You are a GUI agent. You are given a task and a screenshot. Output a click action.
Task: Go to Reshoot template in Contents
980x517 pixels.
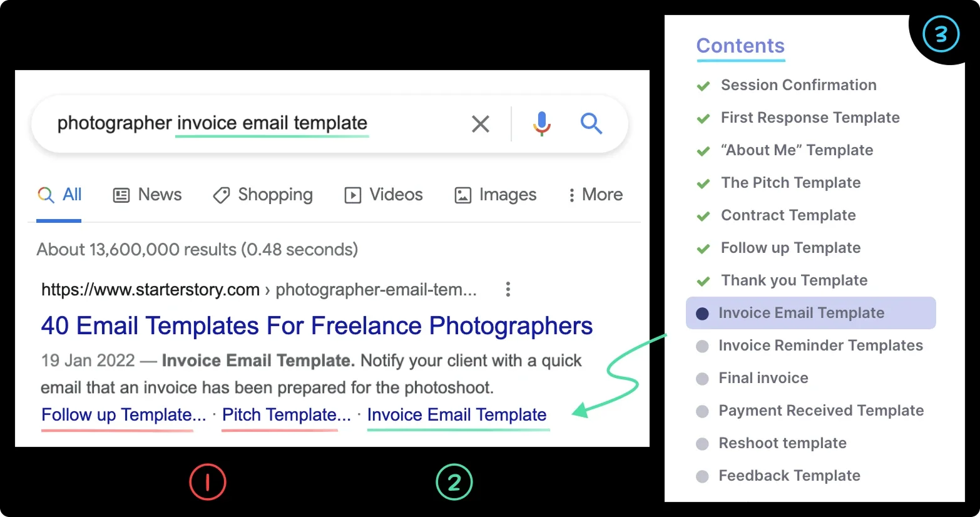tap(782, 443)
